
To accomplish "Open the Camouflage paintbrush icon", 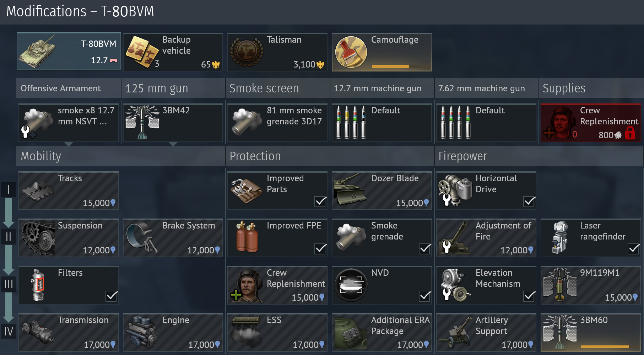I will [x=351, y=52].
